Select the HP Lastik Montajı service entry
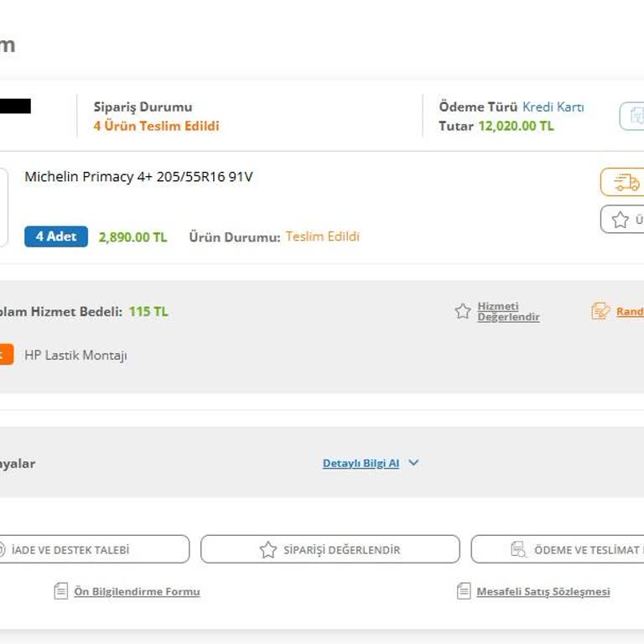The width and height of the screenshot is (644, 644). pos(75,356)
